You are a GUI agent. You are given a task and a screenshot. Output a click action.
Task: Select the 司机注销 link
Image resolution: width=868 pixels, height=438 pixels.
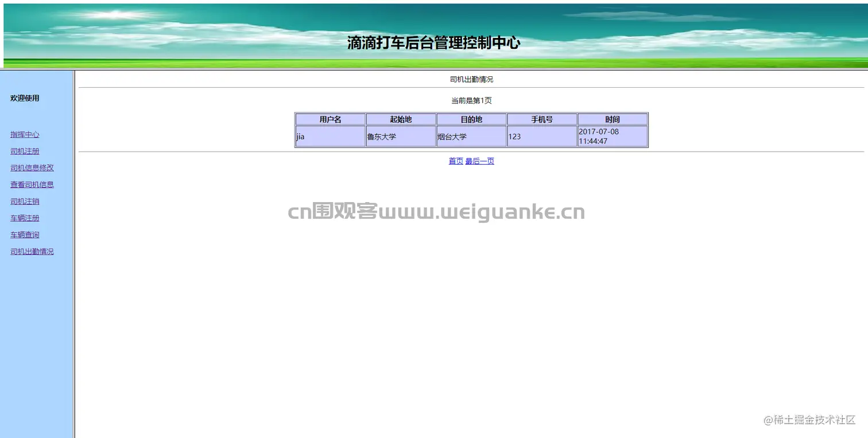tap(25, 201)
